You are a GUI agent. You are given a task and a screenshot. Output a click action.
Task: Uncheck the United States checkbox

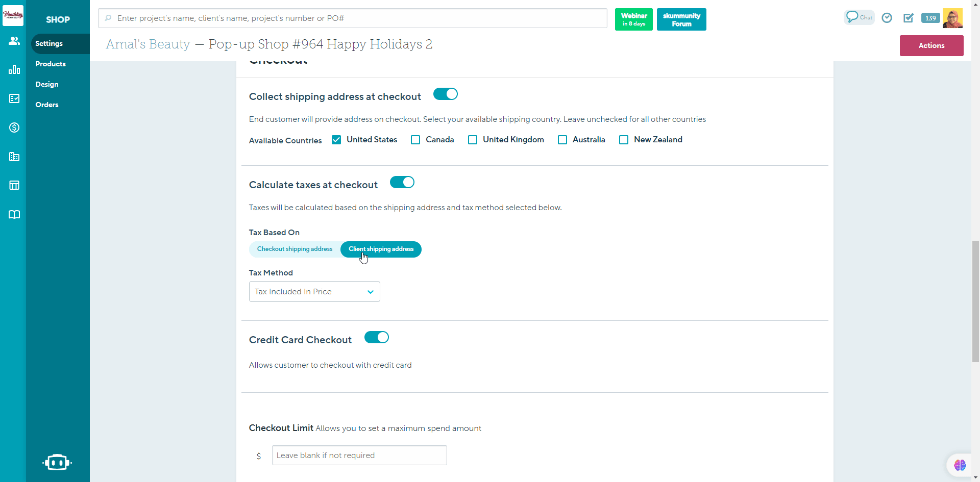[336, 140]
